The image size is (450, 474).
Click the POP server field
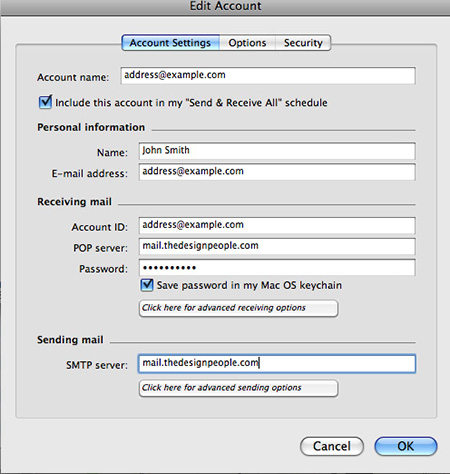pos(277,246)
